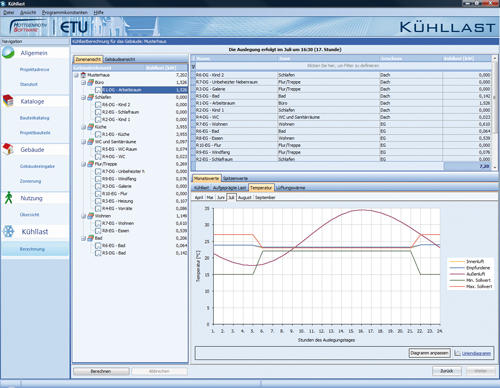Click the Berechnen button
Image resolution: width=500 pixels, height=388 pixels.
pos(101,371)
